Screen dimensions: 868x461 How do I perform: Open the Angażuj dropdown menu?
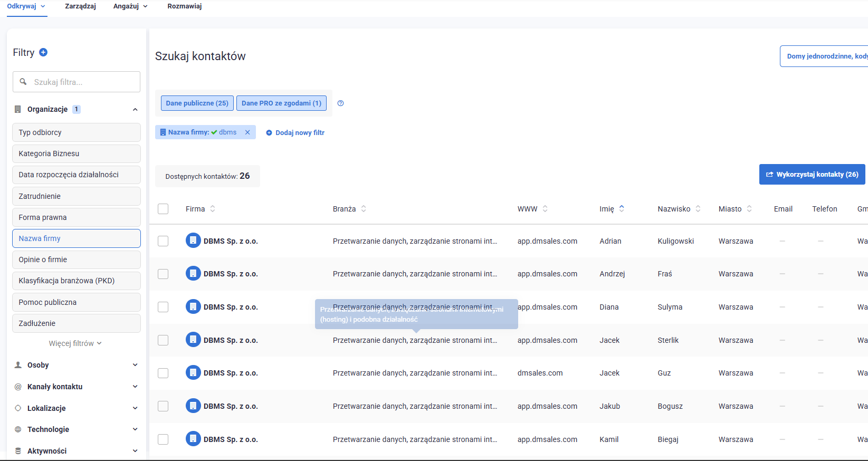click(x=130, y=6)
